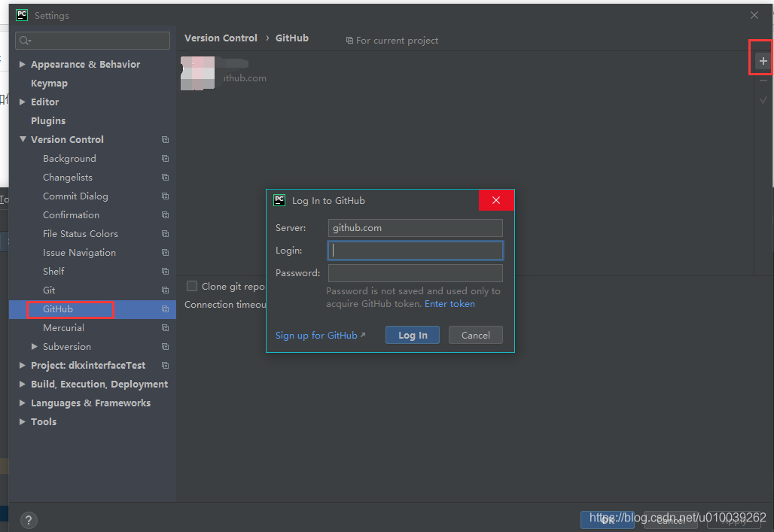Click the add GitHub account plus icon

(762, 60)
